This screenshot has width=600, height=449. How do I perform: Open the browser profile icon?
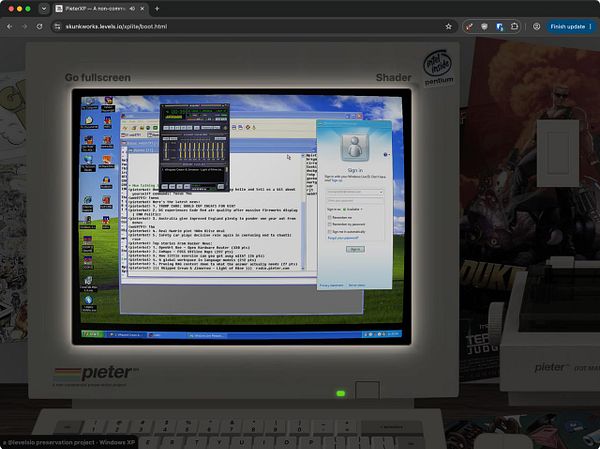coord(536,26)
